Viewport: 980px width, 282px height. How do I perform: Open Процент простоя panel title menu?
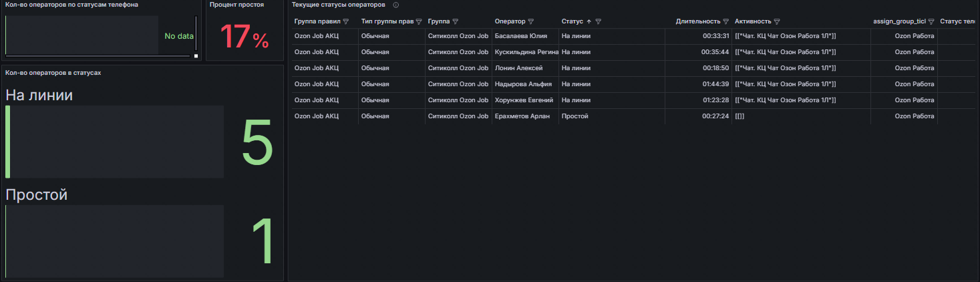[x=236, y=5]
